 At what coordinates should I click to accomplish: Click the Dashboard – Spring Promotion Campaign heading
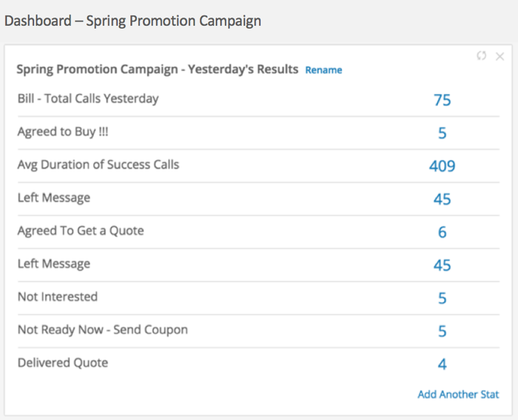click(x=133, y=21)
